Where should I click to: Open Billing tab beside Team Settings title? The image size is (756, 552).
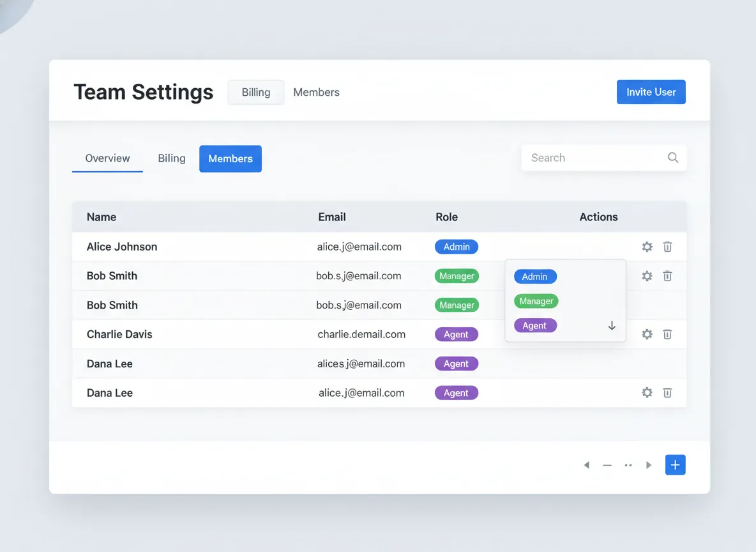point(256,92)
